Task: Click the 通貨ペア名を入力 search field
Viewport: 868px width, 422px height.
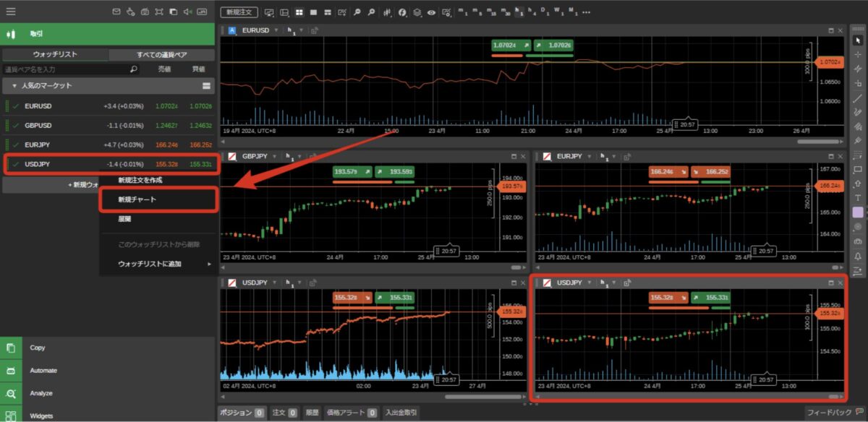Action: tap(67, 69)
